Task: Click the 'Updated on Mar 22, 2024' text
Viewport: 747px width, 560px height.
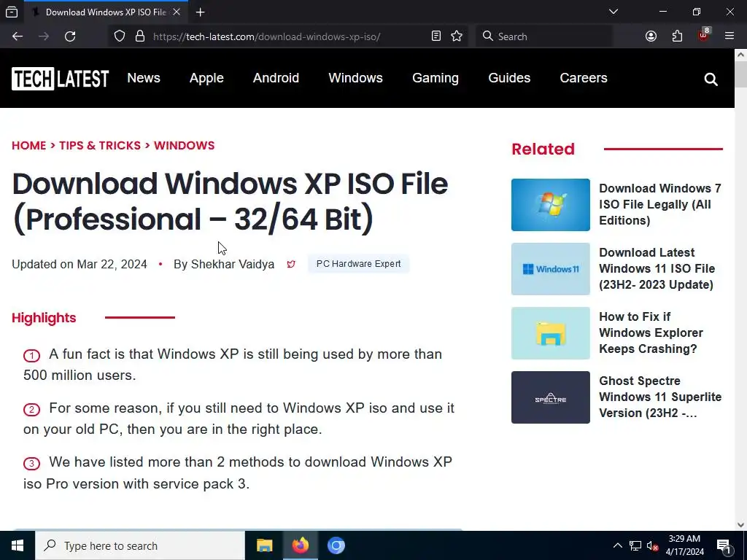Action: click(x=80, y=264)
